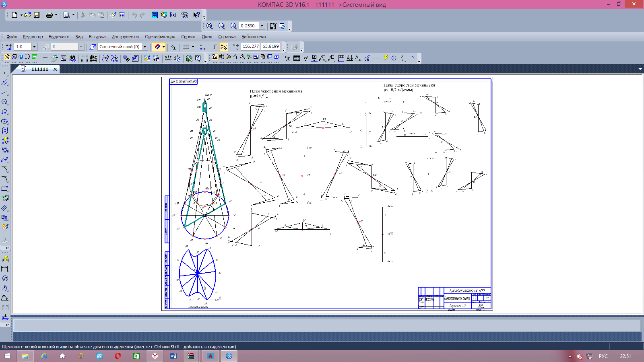Click the Zoom in magnifier icon
Image resolution: width=644 pixels, height=362 pixels.
(x=233, y=26)
